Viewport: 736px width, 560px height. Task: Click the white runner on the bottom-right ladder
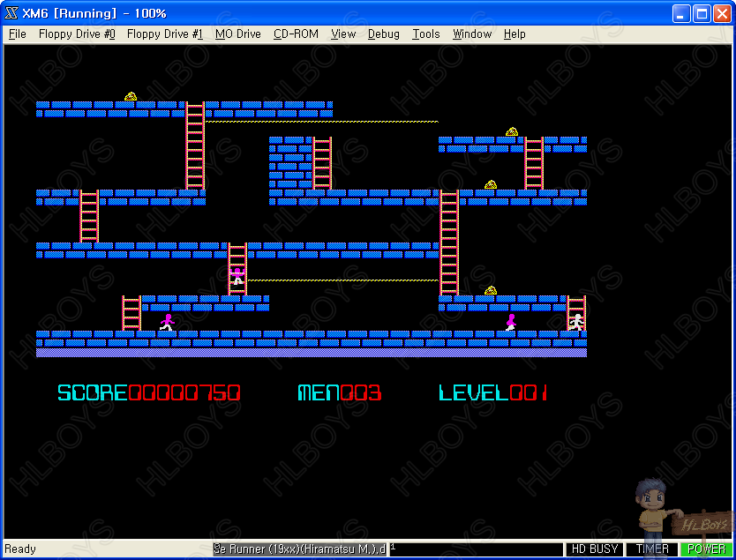[576, 322]
